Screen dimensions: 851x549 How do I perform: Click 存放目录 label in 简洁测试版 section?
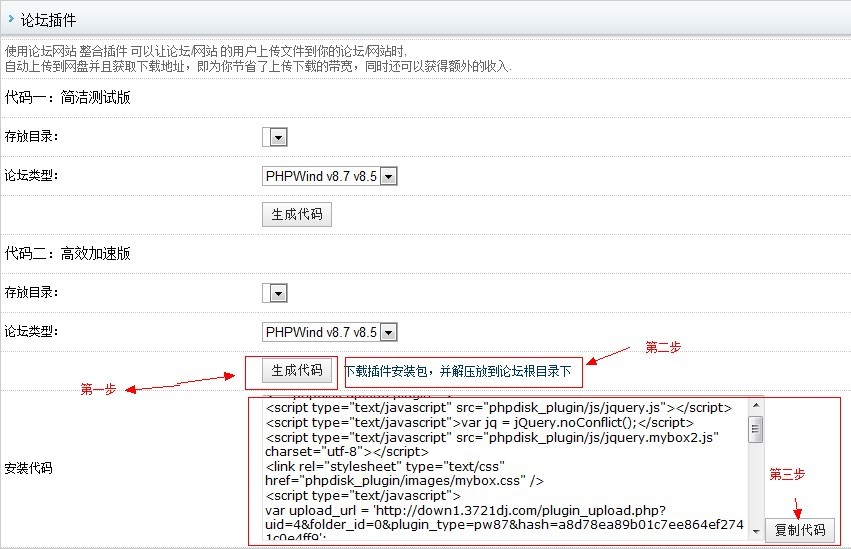coord(31,136)
